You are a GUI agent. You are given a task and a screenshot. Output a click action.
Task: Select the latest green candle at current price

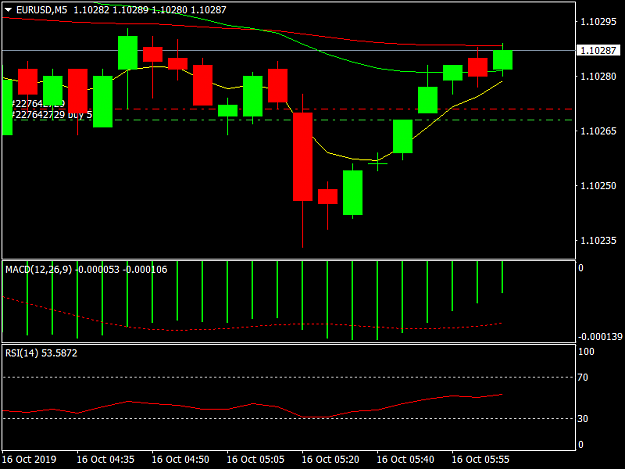pyautogui.click(x=503, y=60)
